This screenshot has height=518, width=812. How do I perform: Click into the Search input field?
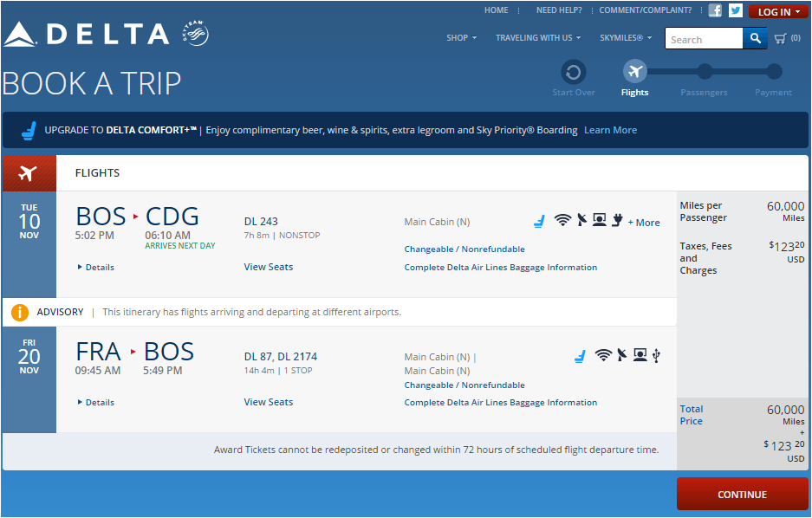(704, 39)
